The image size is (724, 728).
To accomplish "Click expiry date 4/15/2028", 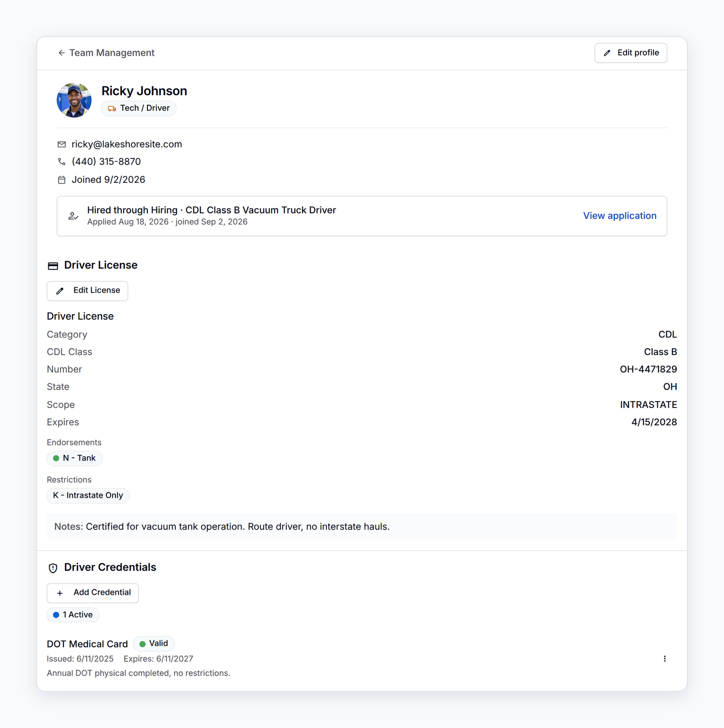I will coord(654,422).
